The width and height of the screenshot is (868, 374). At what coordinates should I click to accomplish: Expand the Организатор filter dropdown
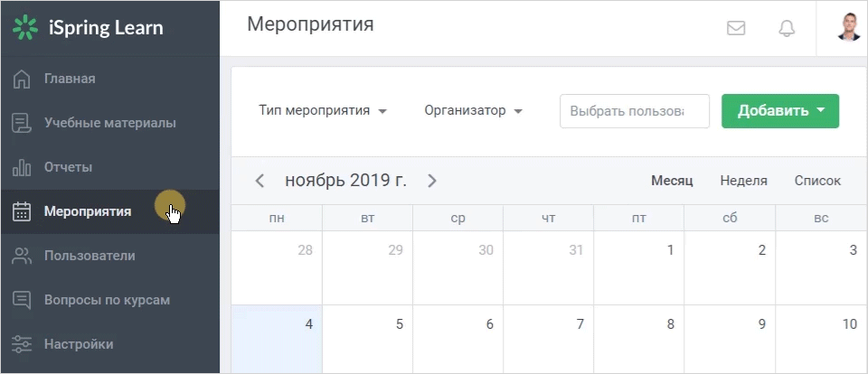[x=473, y=110]
